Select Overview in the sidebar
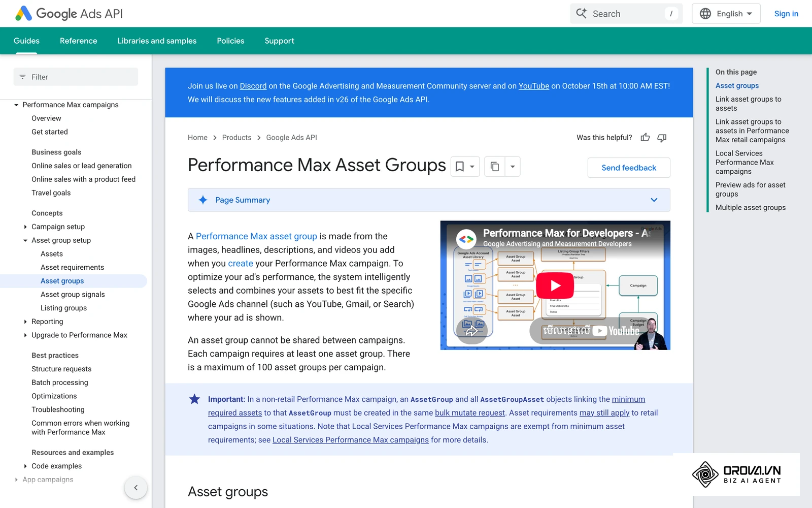This screenshot has width=812, height=508. tap(46, 118)
